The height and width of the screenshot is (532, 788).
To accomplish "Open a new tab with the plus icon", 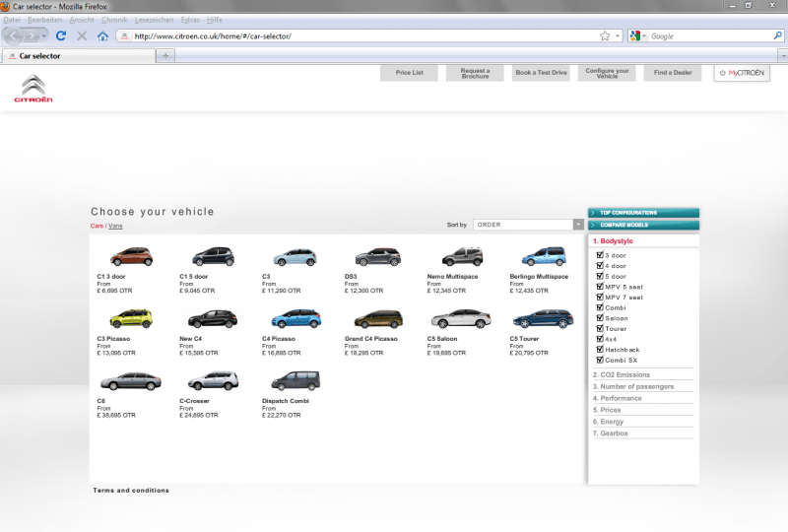I will tap(165, 56).
